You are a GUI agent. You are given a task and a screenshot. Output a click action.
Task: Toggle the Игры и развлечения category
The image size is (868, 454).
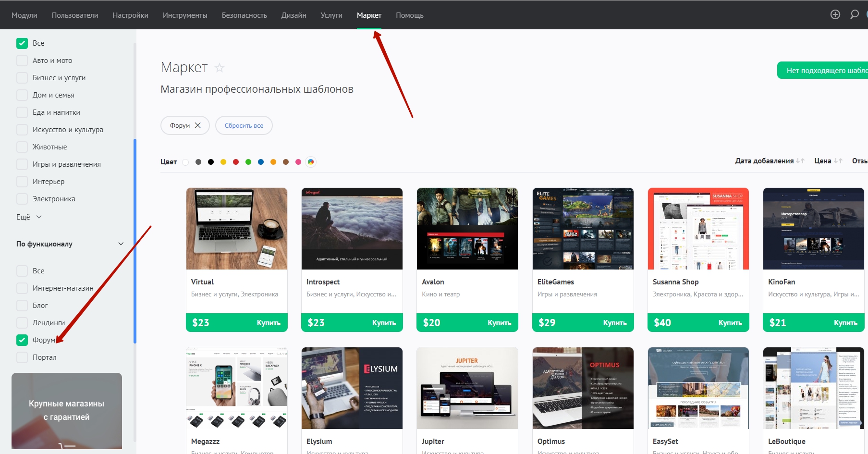click(x=22, y=164)
